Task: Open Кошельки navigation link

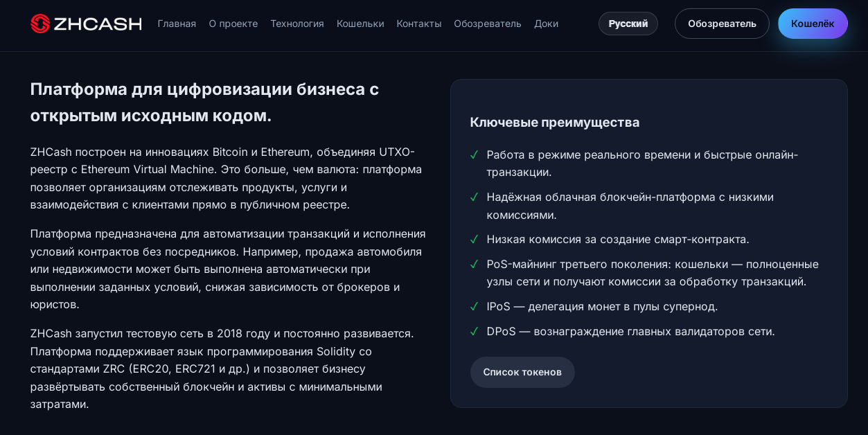Action: click(360, 24)
